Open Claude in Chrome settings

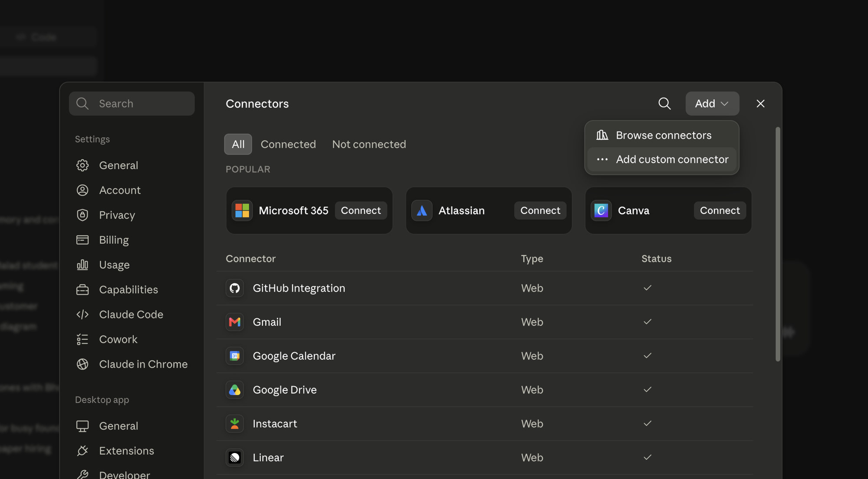pyautogui.click(x=132, y=364)
